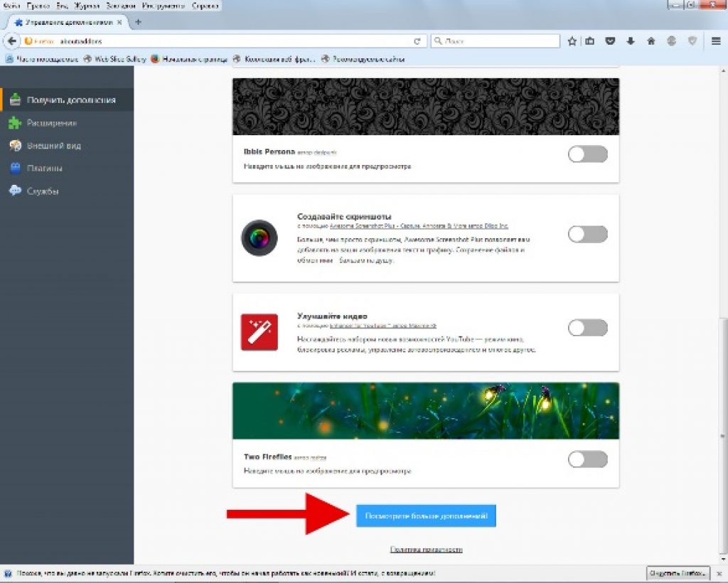This screenshot has width=728, height=583.
Task: Click the blue Посмотрите больше дополнений button
Action: pyautogui.click(x=426, y=515)
